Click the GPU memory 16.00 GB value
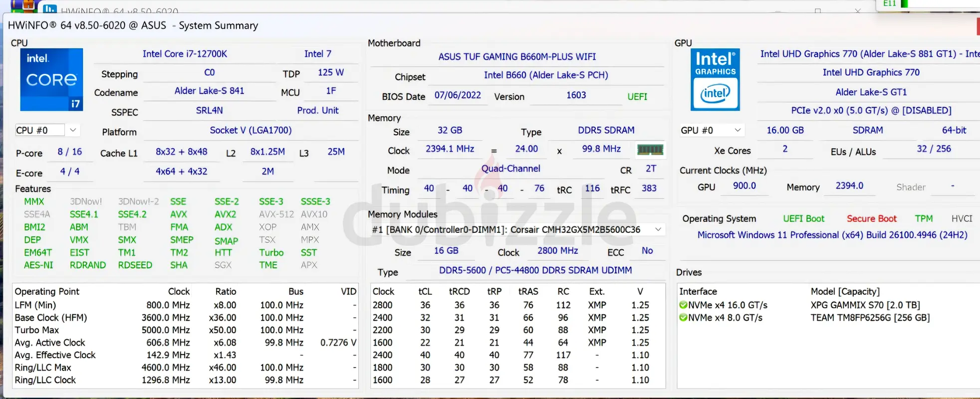 tap(785, 130)
